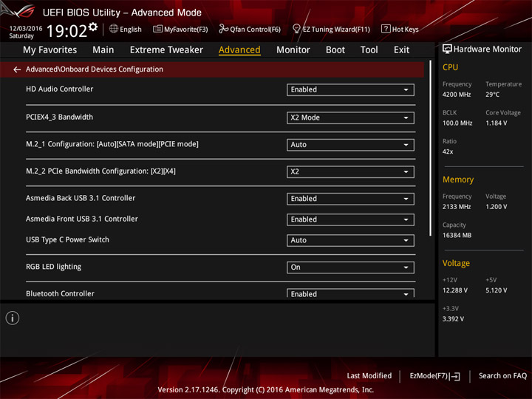Viewport: 532px width, 399px height.
Task: Click Last Modified button
Action: [369, 376]
